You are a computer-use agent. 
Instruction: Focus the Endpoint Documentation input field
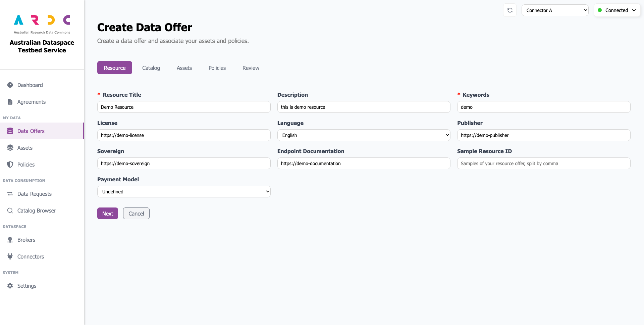click(364, 164)
